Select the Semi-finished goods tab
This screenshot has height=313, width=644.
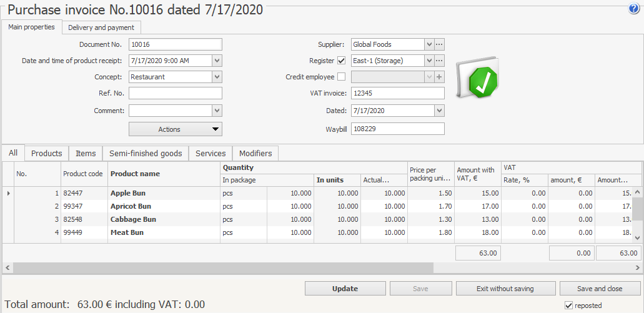pos(146,153)
